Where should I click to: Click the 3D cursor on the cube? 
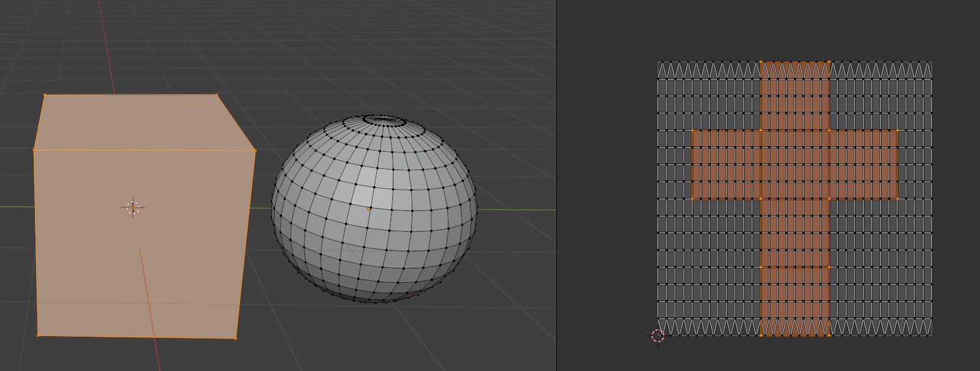(133, 207)
